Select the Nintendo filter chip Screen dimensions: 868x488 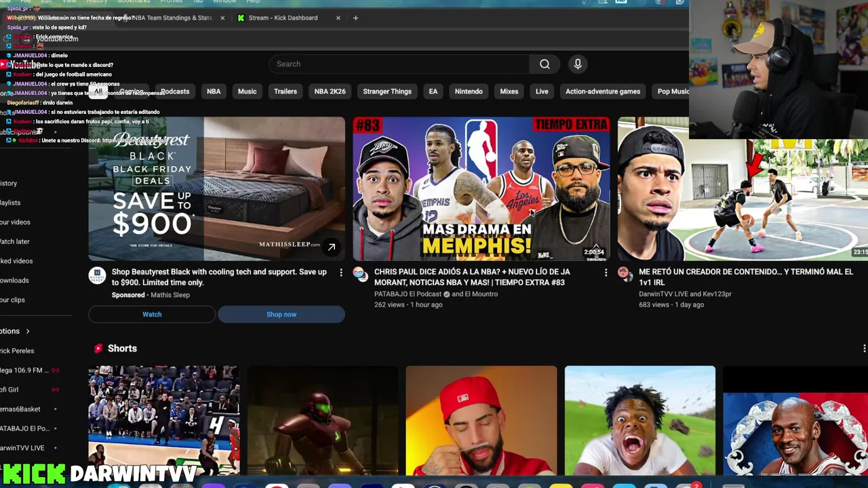click(x=469, y=91)
